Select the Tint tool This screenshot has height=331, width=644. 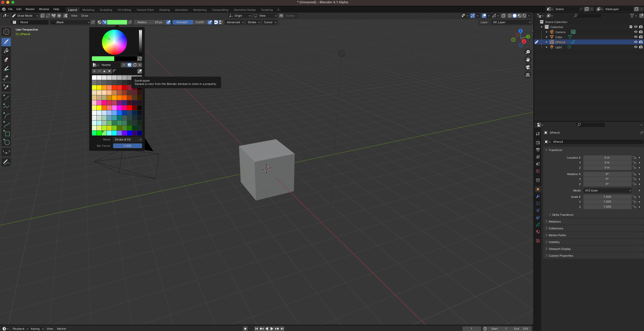pyautogui.click(x=6, y=69)
